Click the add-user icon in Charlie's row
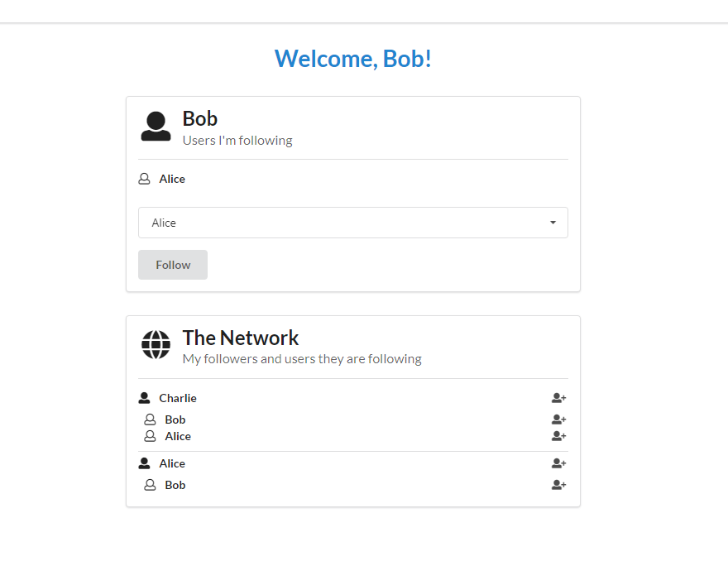Screen dimensions: 728x561 pyautogui.click(x=558, y=398)
